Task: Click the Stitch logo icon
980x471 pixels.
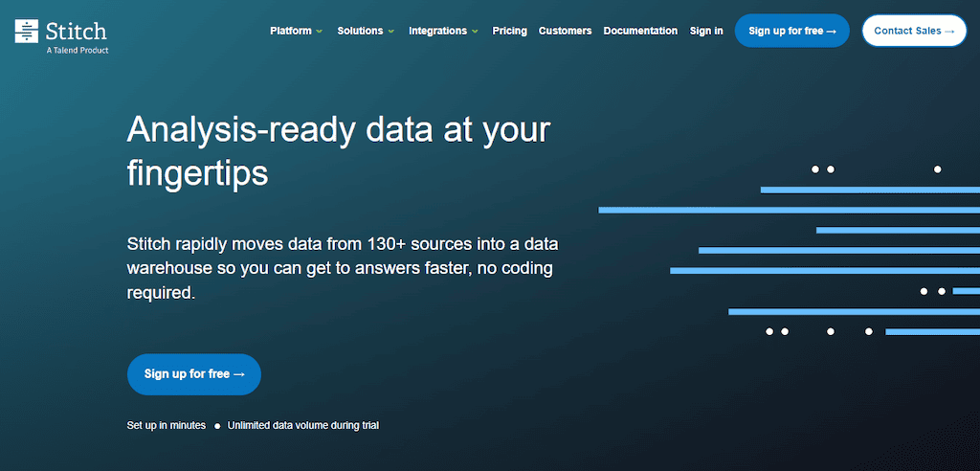Action: 27,32
